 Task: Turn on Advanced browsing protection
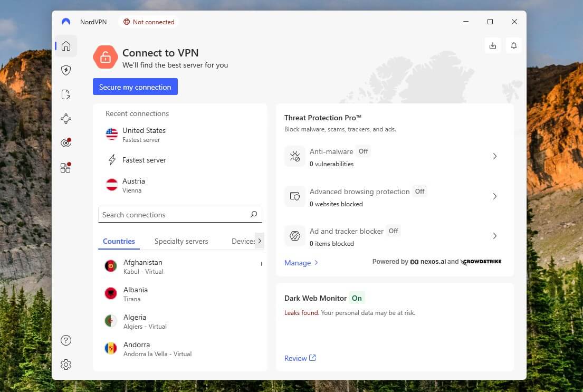(x=419, y=192)
